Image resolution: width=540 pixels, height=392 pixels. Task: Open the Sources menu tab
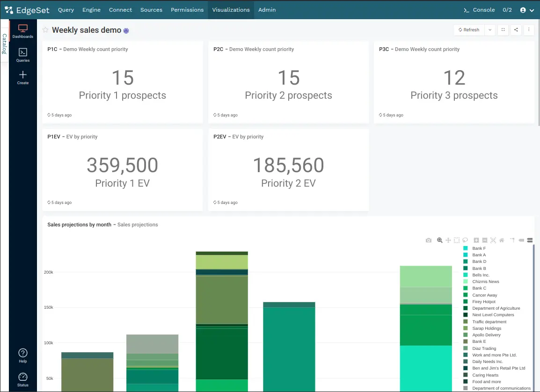tap(151, 10)
